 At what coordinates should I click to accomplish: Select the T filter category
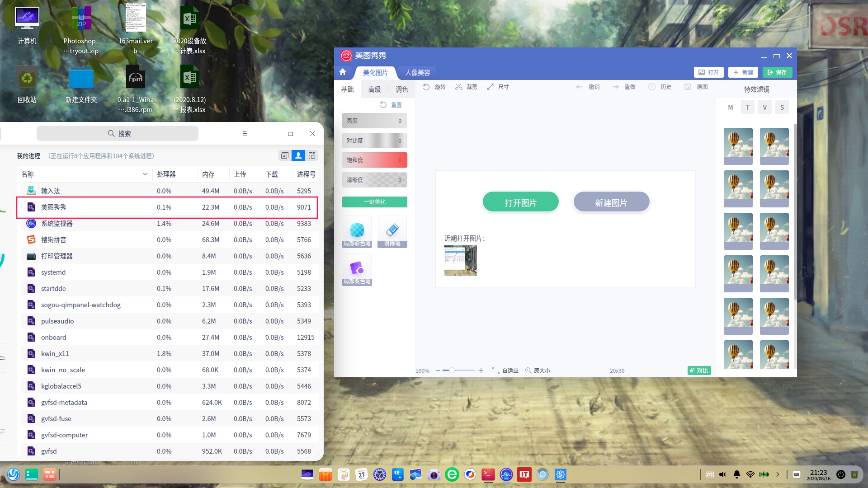748,108
